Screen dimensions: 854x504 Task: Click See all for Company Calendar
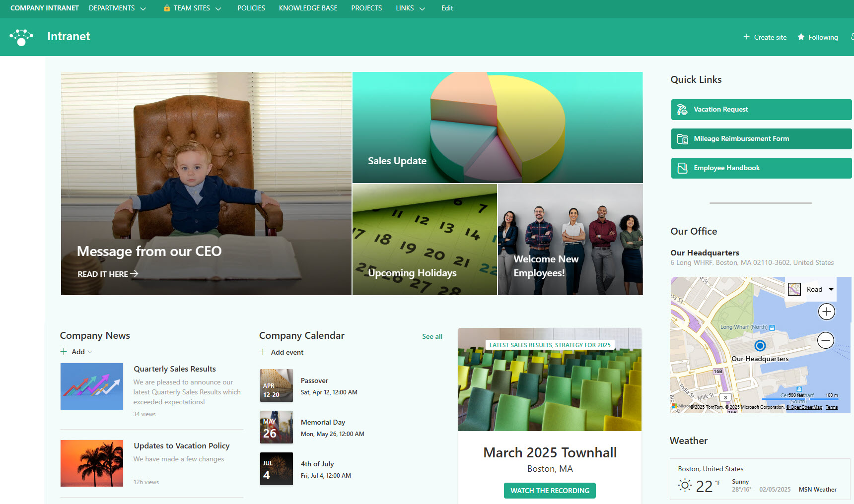[x=432, y=336]
